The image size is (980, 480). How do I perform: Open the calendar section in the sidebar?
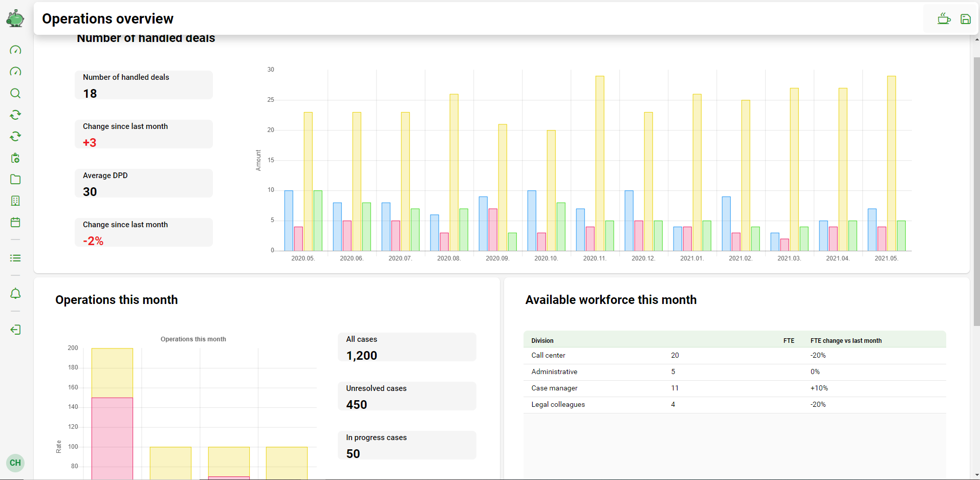(x=15, y=222)
